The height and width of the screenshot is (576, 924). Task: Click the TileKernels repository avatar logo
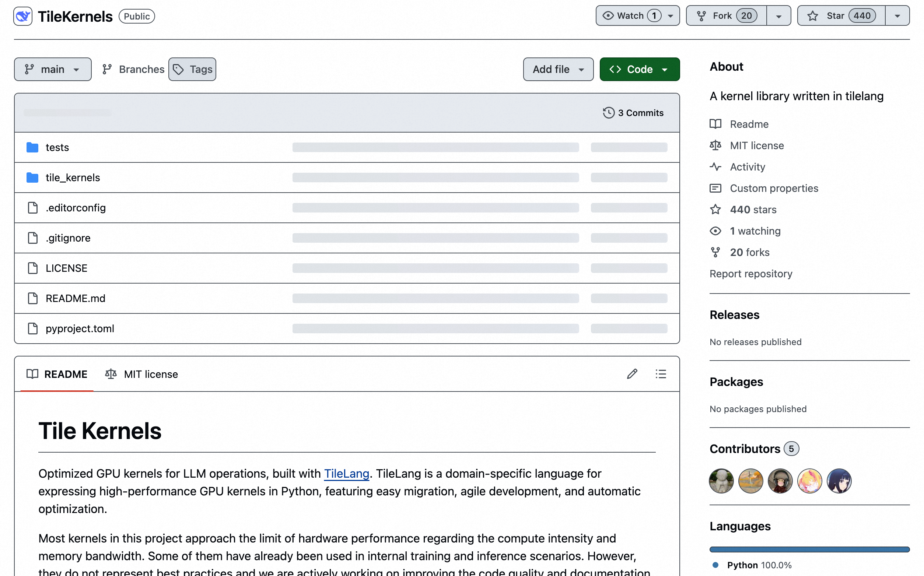coord(23,16)
